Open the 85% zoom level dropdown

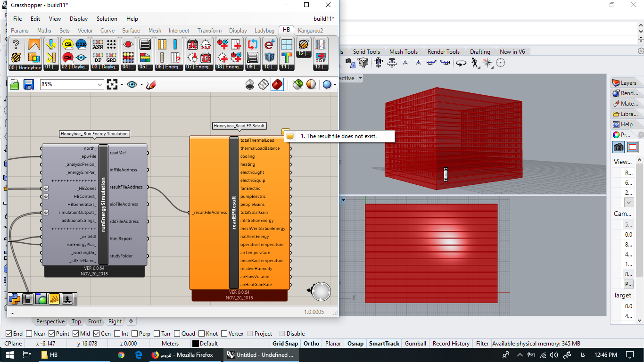point(99,84)
